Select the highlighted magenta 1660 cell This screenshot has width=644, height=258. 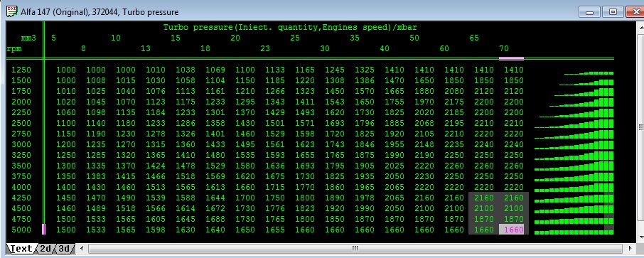tap(511, 230)
